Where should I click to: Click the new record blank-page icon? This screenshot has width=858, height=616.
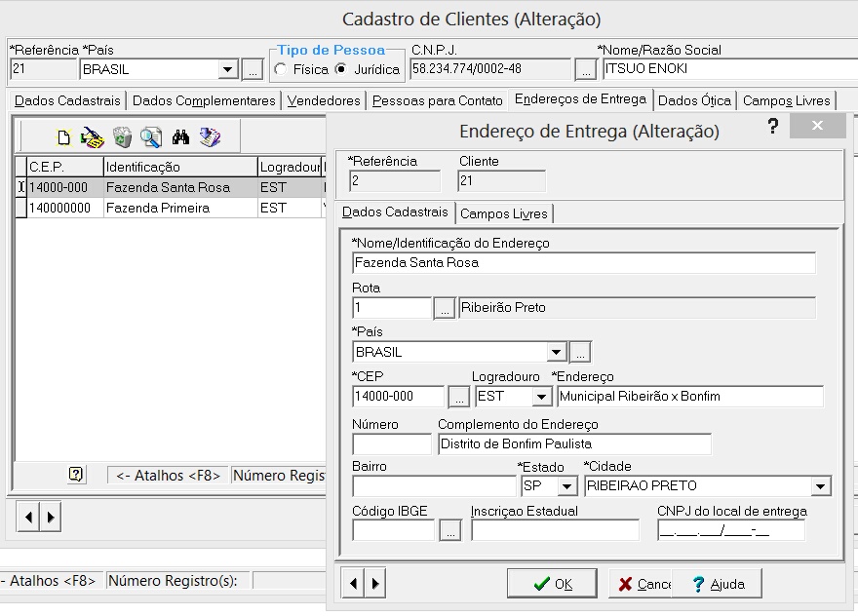(63, 137)
